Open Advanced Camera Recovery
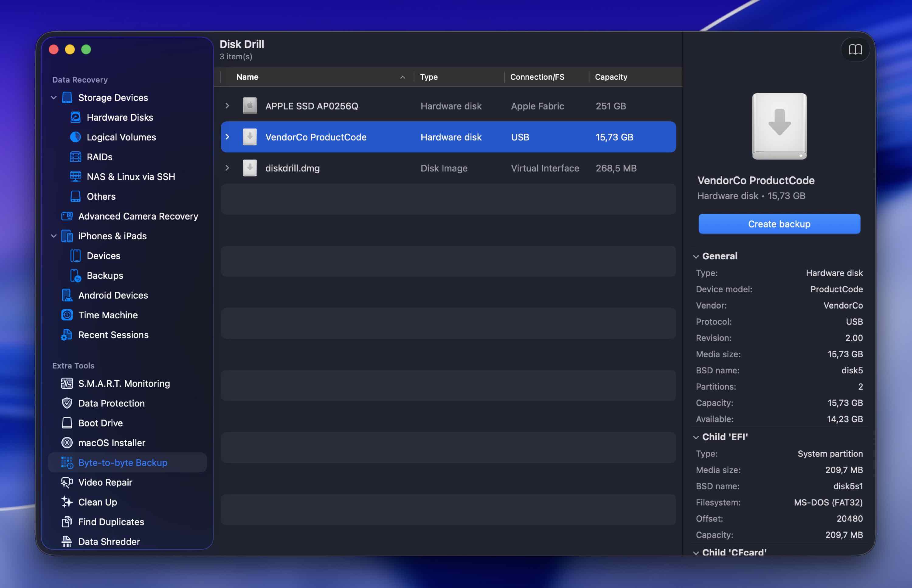This screenshot has width=912, height=588. (138, 216)
